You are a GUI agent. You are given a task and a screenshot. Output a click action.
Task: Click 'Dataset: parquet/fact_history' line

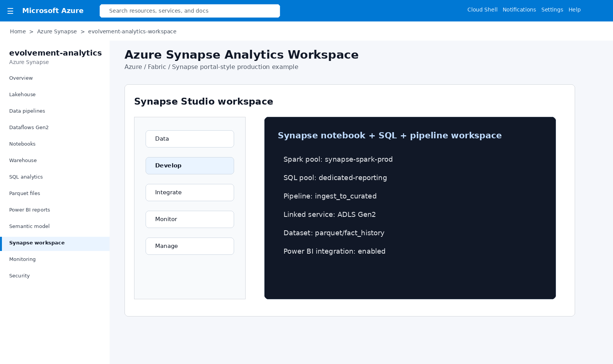[334, 233]
